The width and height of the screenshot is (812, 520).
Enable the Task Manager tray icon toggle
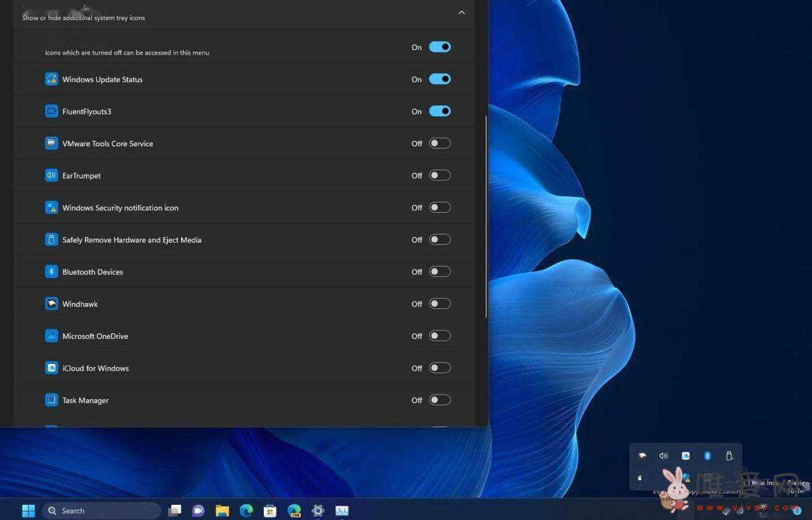[440, 399]
